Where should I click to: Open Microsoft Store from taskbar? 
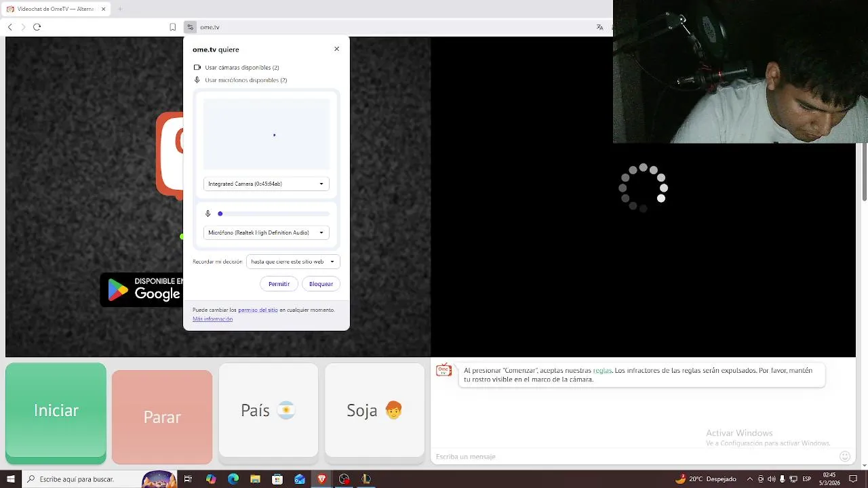[x=277, y=479]
